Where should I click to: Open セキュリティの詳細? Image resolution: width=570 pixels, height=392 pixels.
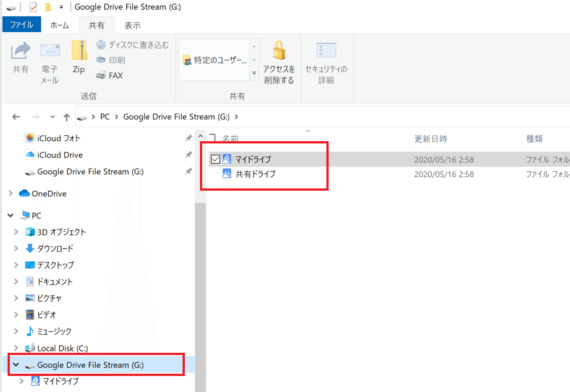point(326,63)
